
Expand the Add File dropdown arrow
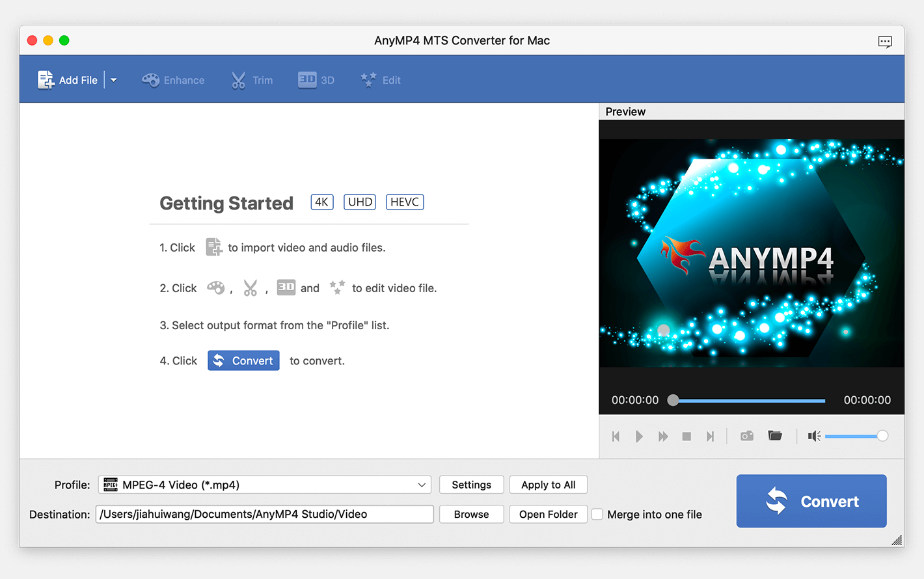113,80
